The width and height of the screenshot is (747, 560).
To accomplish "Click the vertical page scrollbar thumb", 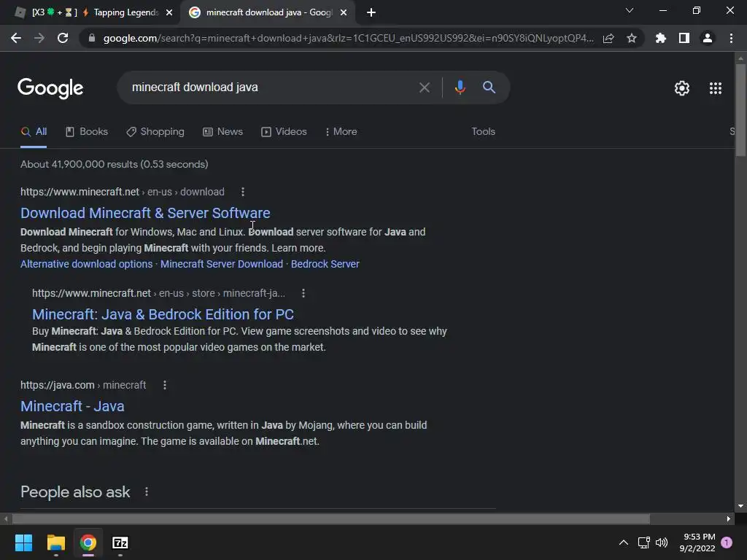I will 740,110.
